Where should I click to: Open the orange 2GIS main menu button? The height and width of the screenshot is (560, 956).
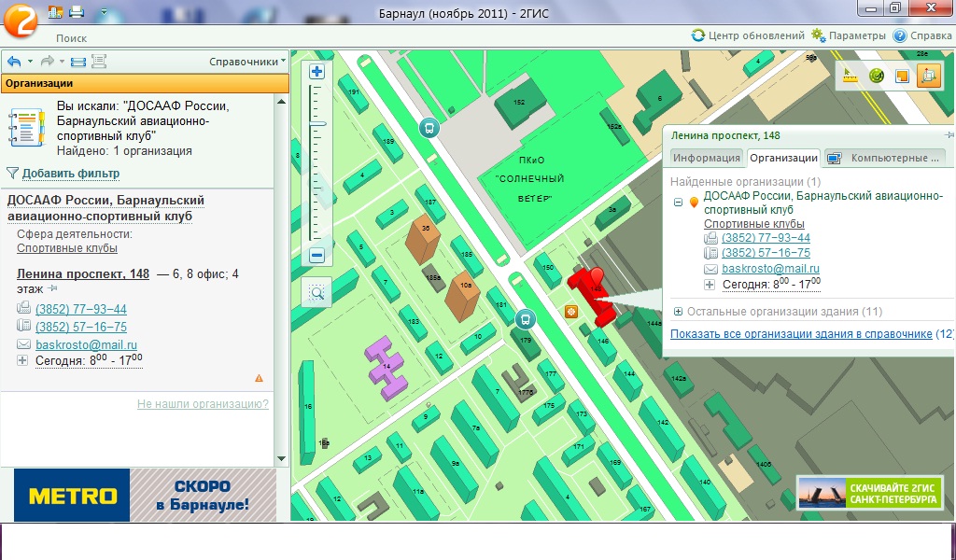(x=21, y=21)
